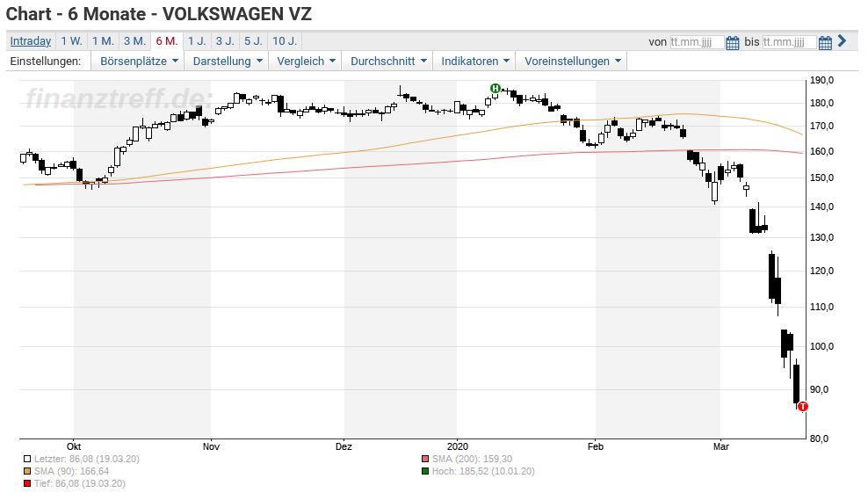
Task: Select the 10 J. time range tab
Action: point(285,41)
